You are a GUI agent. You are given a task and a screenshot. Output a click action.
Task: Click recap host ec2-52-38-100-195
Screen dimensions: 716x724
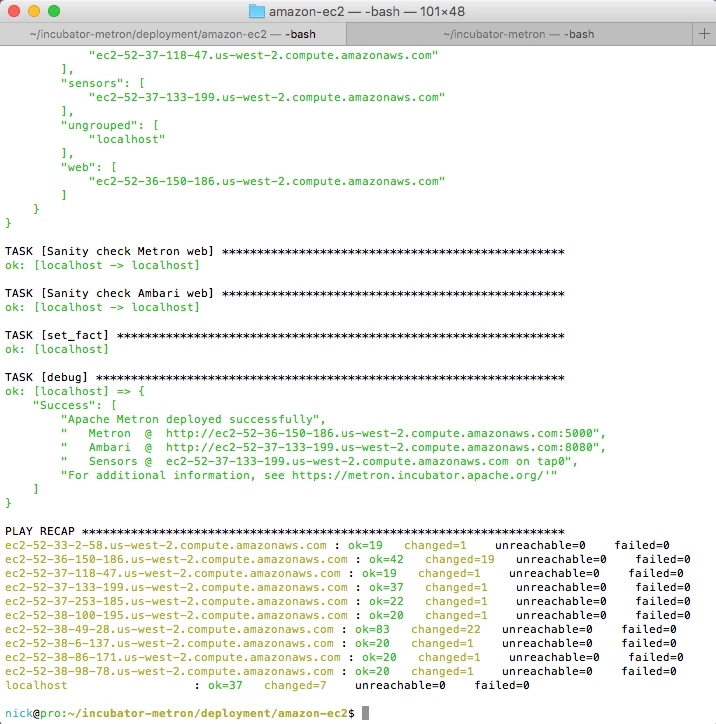pos(176,615)
